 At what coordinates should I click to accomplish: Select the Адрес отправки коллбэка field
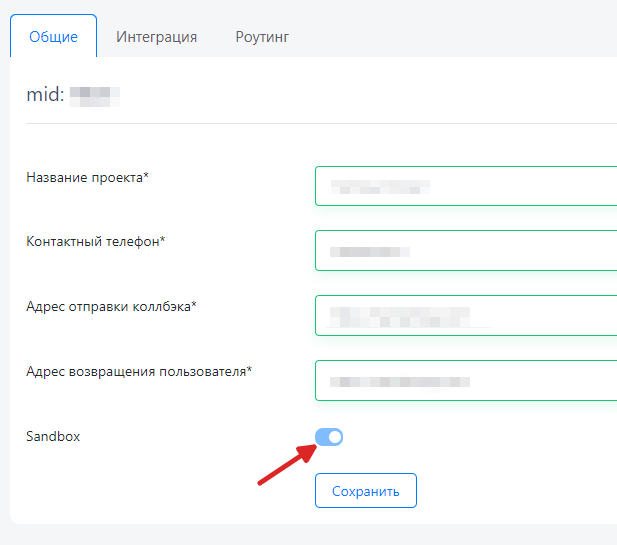tap(465, 314)
